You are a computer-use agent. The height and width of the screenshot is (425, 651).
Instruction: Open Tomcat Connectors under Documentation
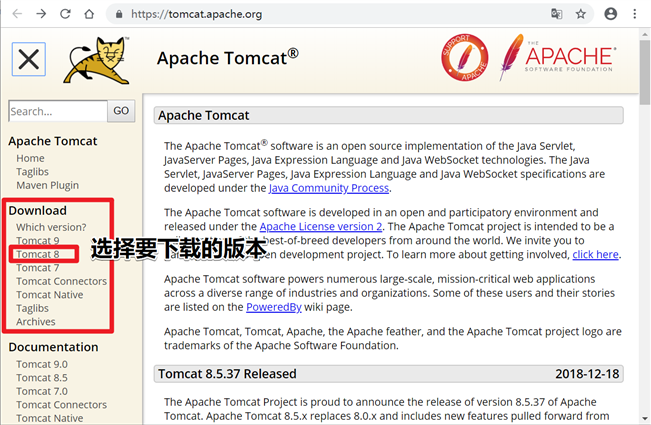61,405
